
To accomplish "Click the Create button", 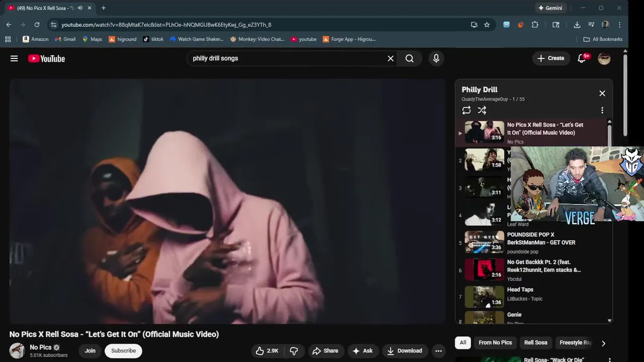I will click(x=551, y=58).
